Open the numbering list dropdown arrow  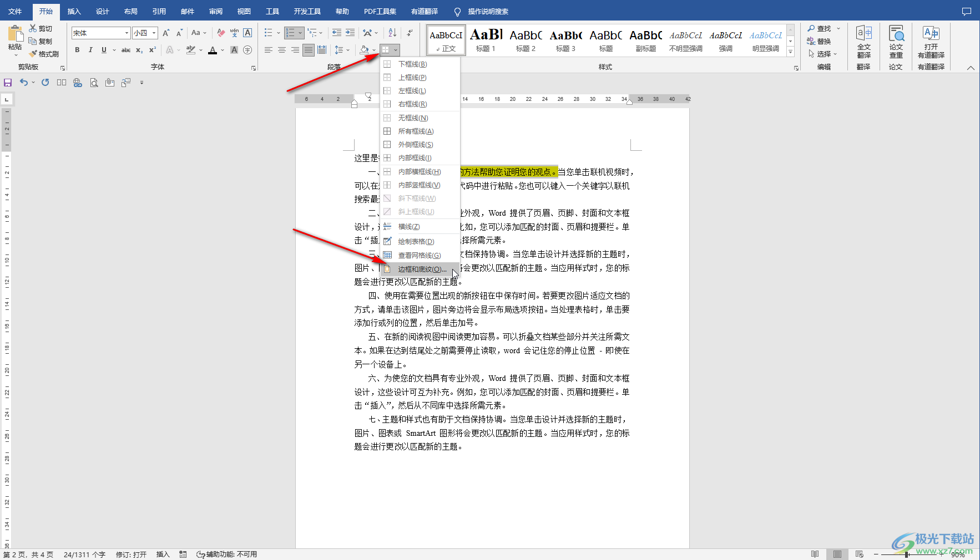(x=300, y=33)
